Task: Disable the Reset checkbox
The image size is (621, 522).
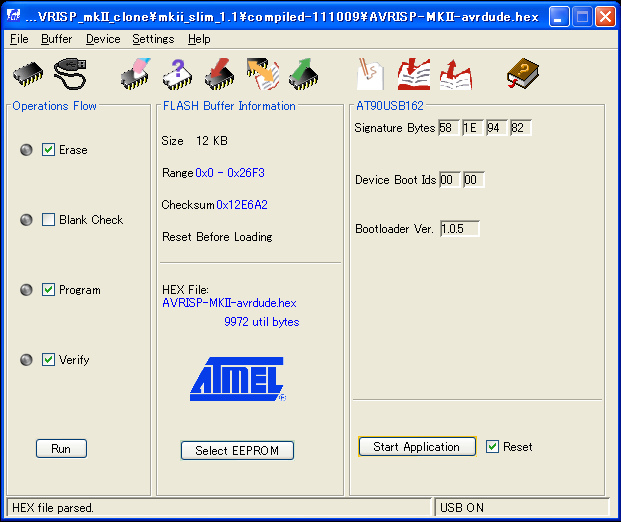Action: tap(492, 447)
